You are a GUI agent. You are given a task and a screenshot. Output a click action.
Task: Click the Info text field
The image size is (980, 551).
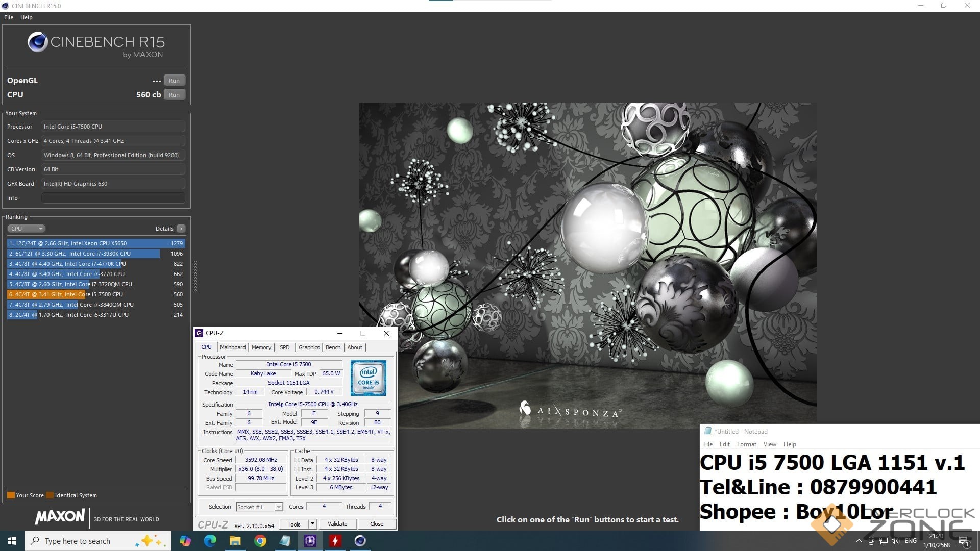coord(113,198)
